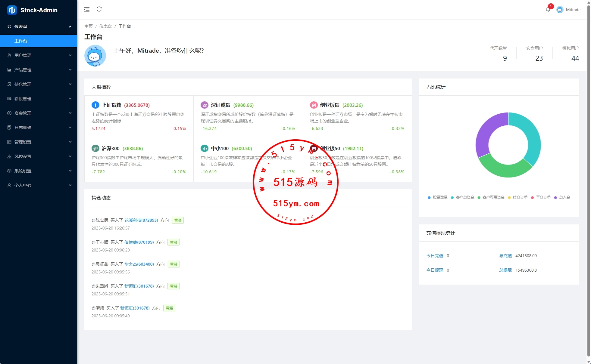Screen dimensions: 591x364
Task: Open stock link 花溪科技(872895)
Action: click(x=141, y=220)
